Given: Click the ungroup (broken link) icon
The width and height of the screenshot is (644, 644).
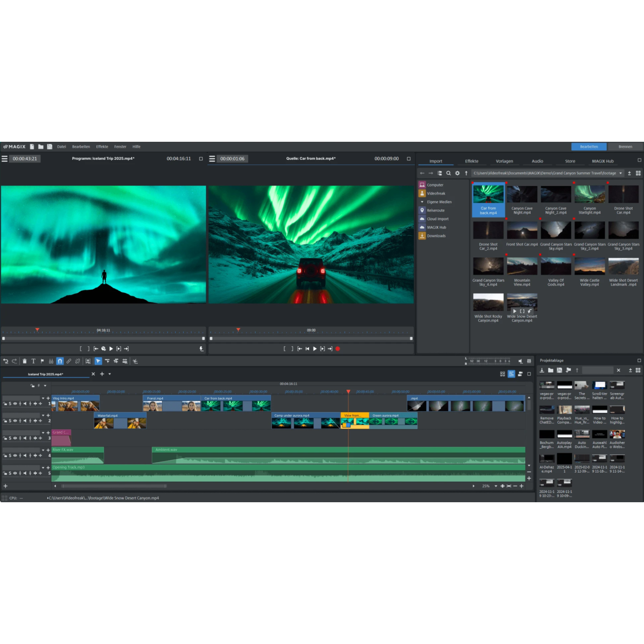Looking at the screenshot, I should (x=77, y=361).
